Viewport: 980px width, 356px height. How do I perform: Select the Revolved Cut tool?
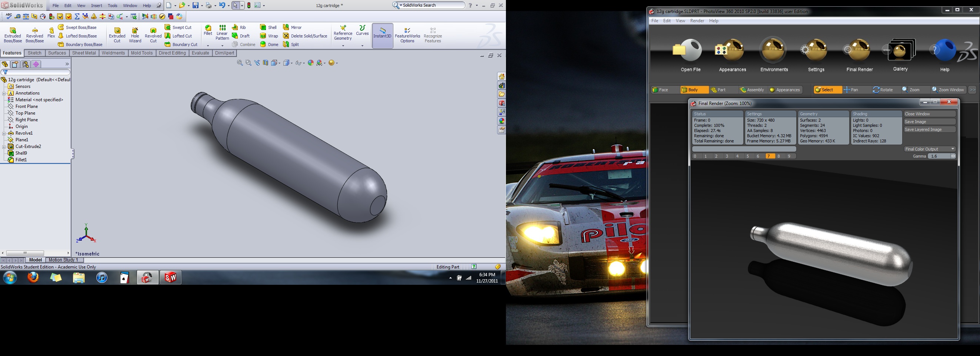[x=153, y=31]
